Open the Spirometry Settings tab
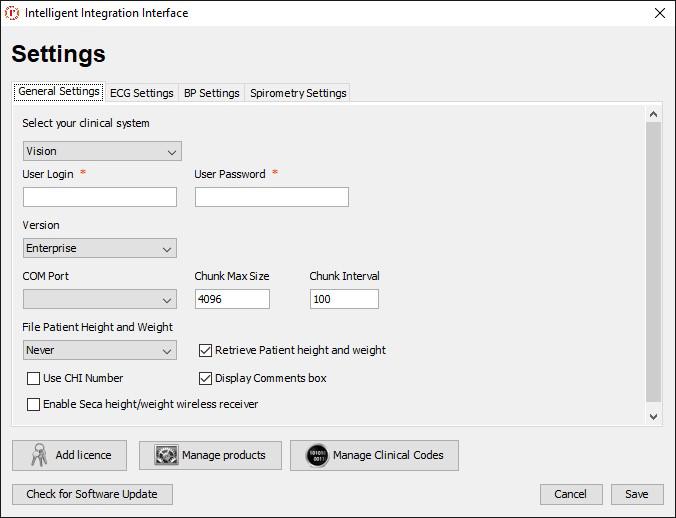Viewport: 676px width, 518px height. click(298, 93)
